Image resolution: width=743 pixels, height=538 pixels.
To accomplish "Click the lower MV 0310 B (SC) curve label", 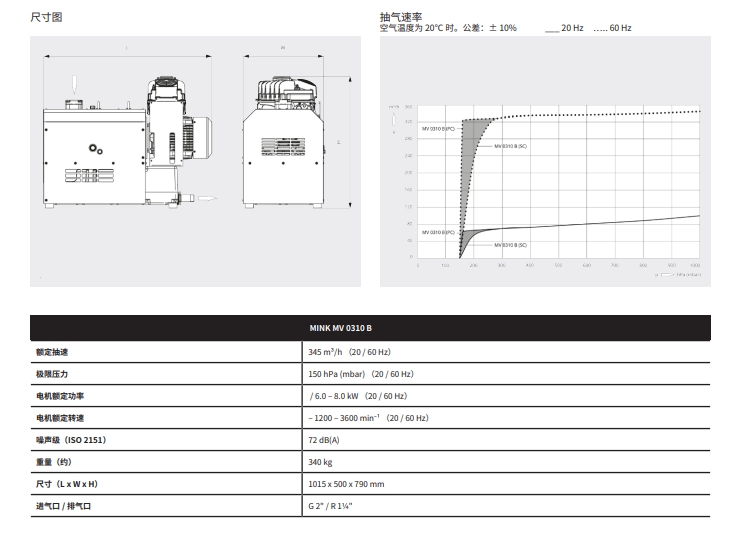I will click(x=510, y=245).
